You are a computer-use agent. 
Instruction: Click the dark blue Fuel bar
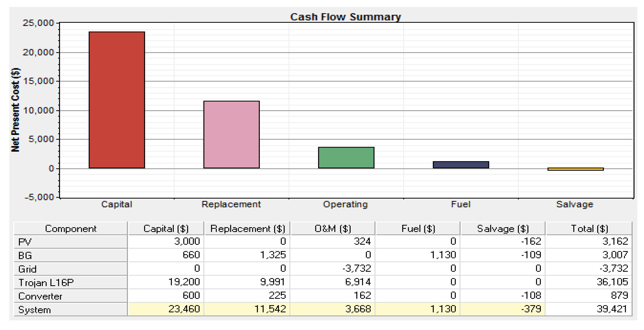(x=461, y=165)
